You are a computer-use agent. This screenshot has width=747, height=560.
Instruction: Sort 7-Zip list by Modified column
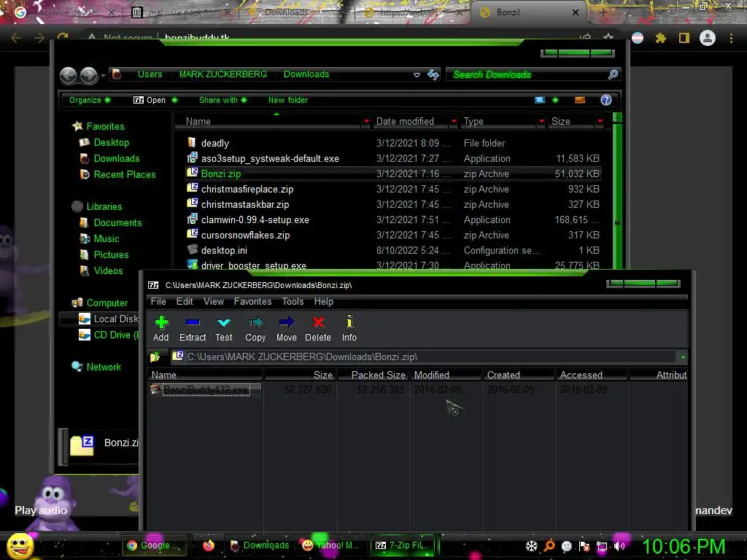(x=446, y=375)
